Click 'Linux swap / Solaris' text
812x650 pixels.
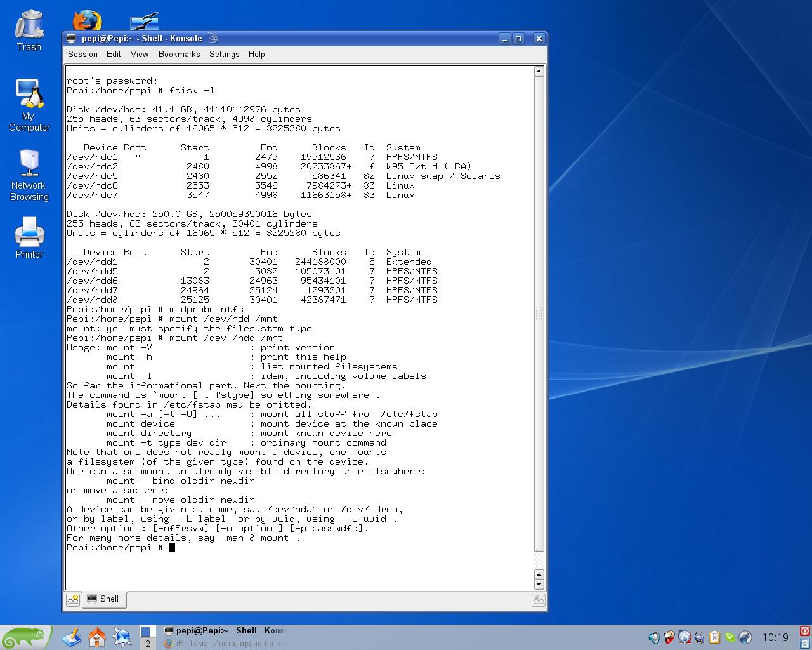click(443, 176)
